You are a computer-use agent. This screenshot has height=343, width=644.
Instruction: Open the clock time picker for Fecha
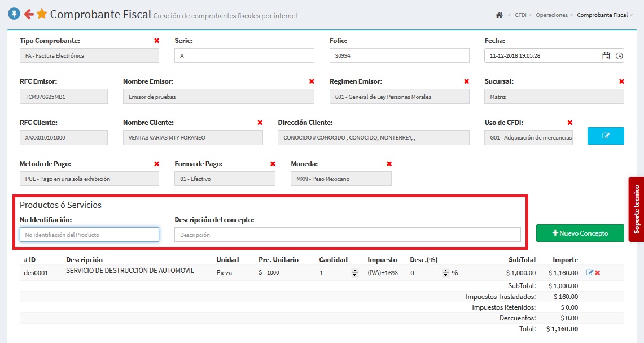click(619, 56)
